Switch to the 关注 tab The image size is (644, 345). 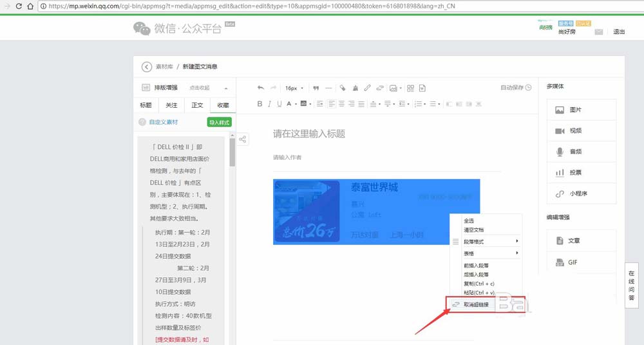coord(172,105)
